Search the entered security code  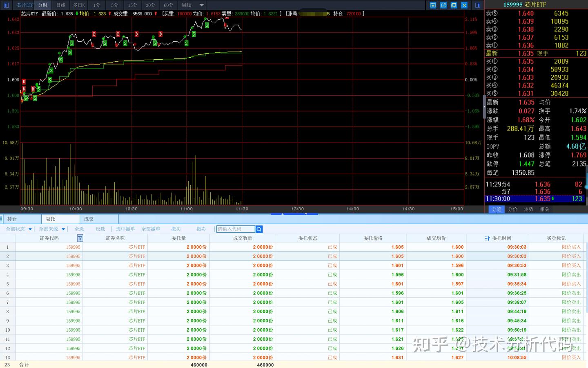click(x=259, y=229)
